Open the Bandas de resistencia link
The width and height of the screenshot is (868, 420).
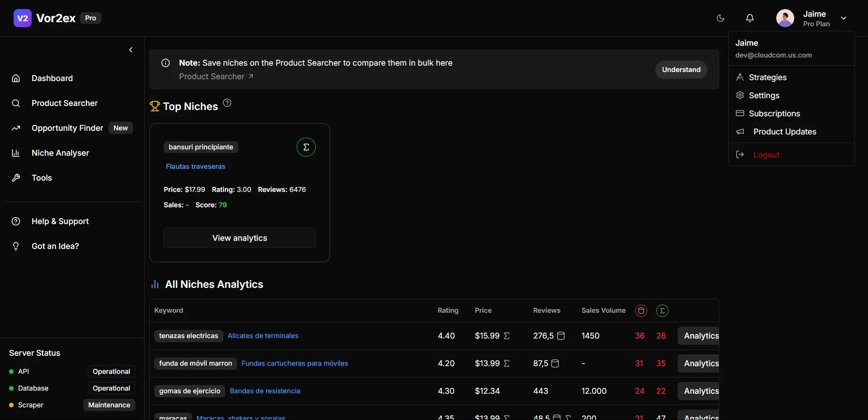coord(265,391)
